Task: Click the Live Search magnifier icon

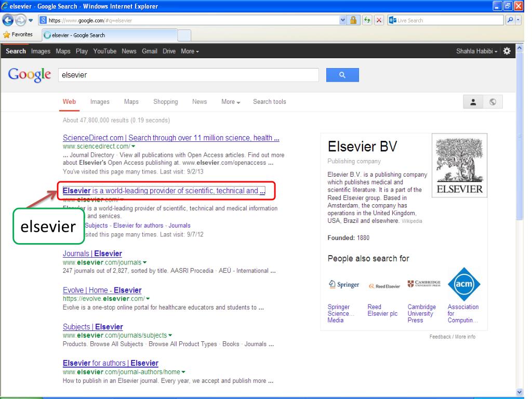Action: [510, 20]
